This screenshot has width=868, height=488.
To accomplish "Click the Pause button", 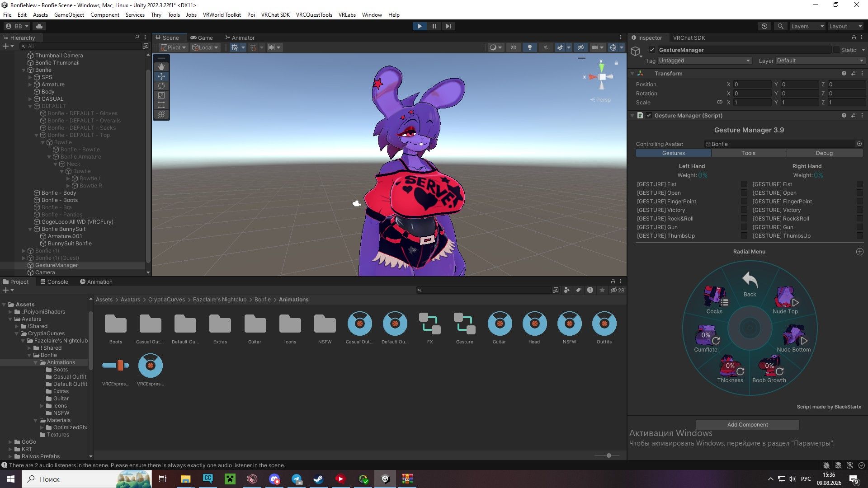I will pos(434,26).
